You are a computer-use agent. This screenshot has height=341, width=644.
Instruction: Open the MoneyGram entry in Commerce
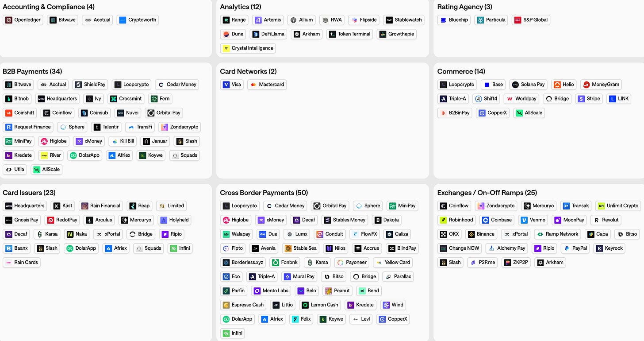(x=601, y=84)
